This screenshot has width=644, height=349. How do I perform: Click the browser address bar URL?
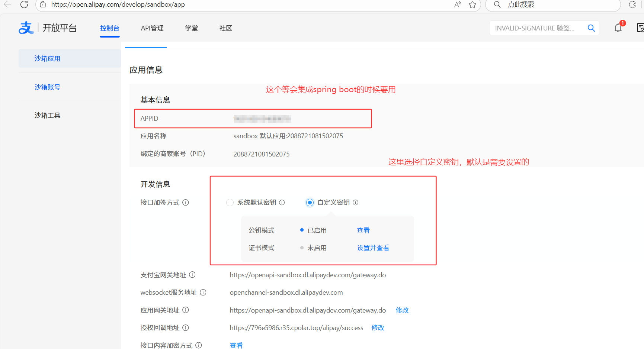(x=118, y=4)
